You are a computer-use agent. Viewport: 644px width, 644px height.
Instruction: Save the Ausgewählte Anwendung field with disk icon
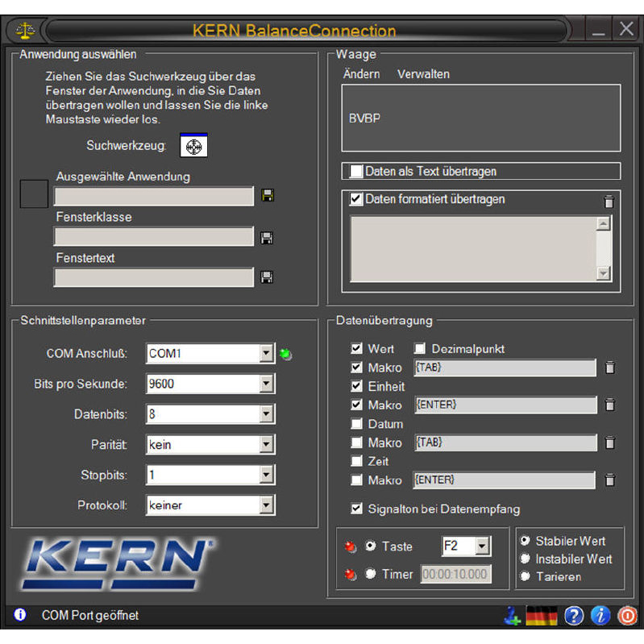pyautogui.click(x=268, y=196)
